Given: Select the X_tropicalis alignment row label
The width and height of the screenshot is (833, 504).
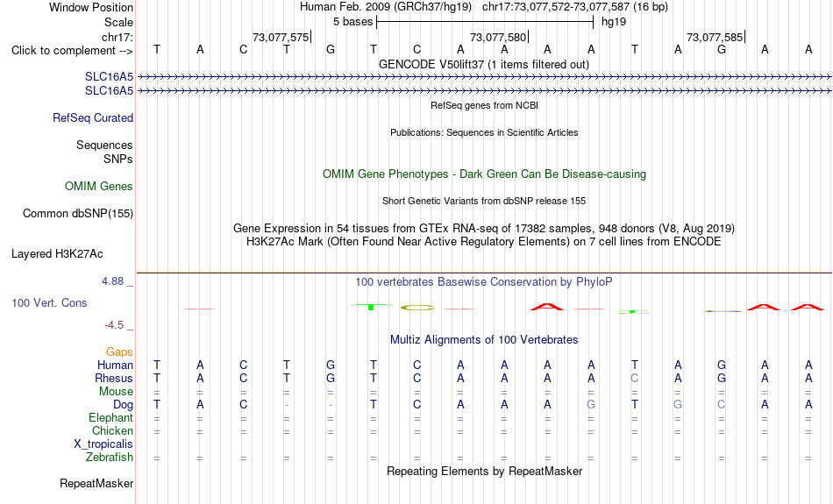Looking at the screenshot, I should point(103,444).
